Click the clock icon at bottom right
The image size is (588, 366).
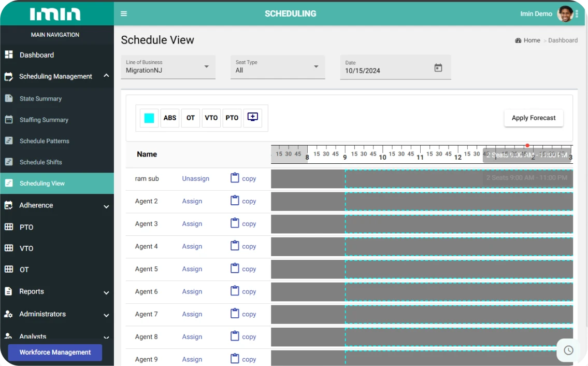[568, 350]
